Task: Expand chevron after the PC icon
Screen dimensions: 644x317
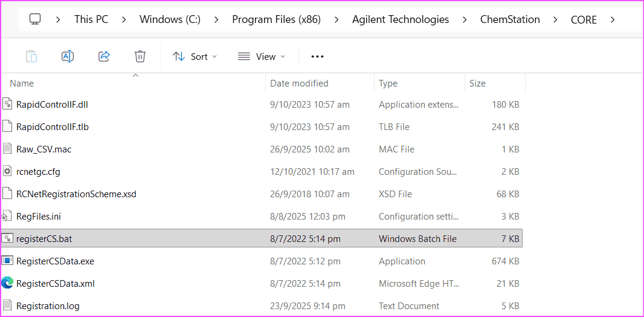Action: [58, 19]
